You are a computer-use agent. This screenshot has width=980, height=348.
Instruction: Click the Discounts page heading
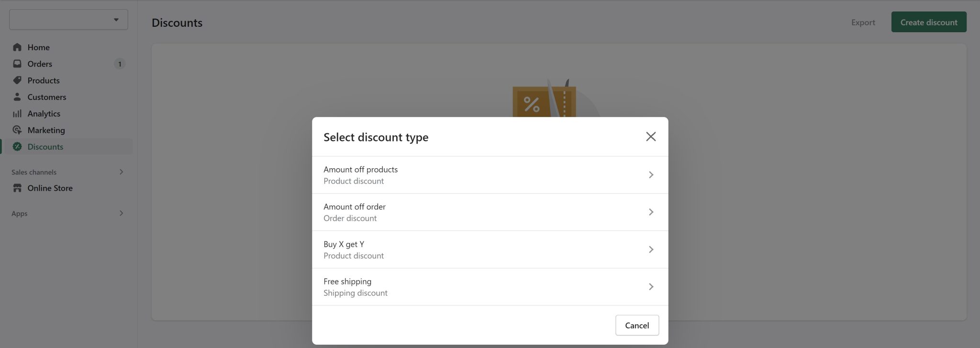coord(177,22)
